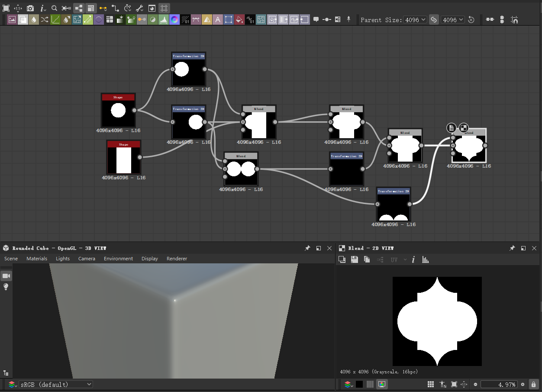Add a Blend node from the node toolbar
The height and width of the screenshot is (392, 542).
tap(23, 19)
